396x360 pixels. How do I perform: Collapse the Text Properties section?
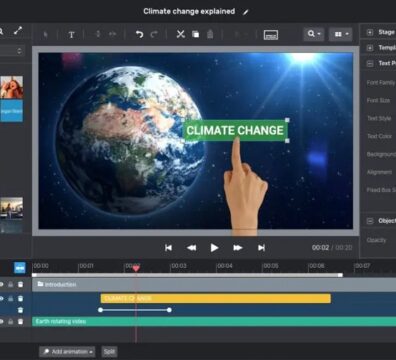[x=370, y=63]
